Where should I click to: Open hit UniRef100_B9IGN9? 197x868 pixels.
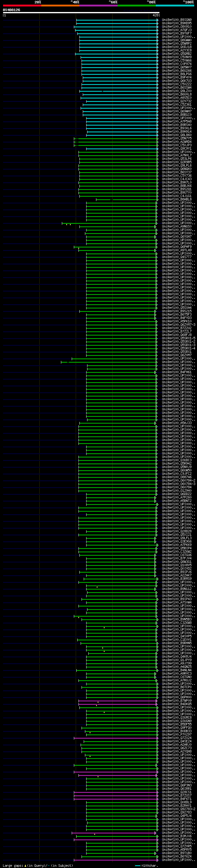click(x=177, y=20)
